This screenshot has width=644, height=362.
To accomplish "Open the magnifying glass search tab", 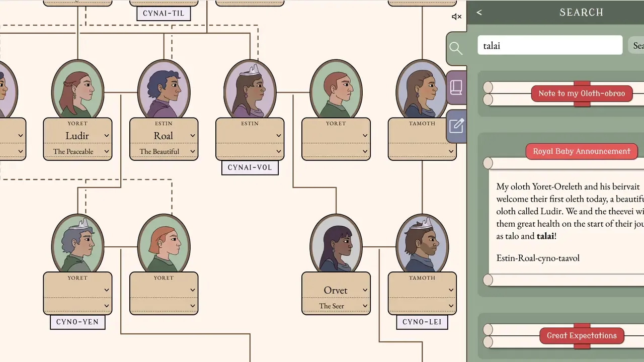I will coord(456,48).
